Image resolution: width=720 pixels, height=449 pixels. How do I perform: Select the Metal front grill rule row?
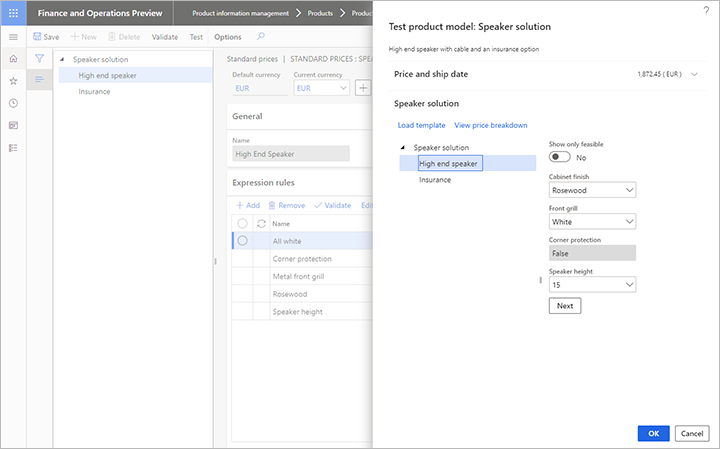302,276
